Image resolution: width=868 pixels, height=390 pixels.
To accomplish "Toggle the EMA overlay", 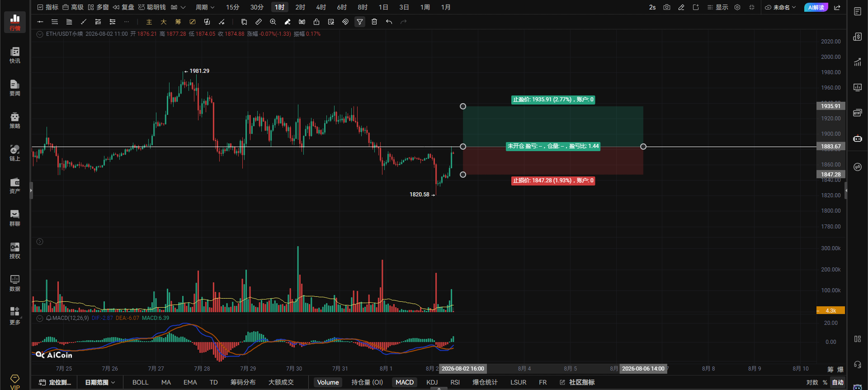I will (190, 382).
